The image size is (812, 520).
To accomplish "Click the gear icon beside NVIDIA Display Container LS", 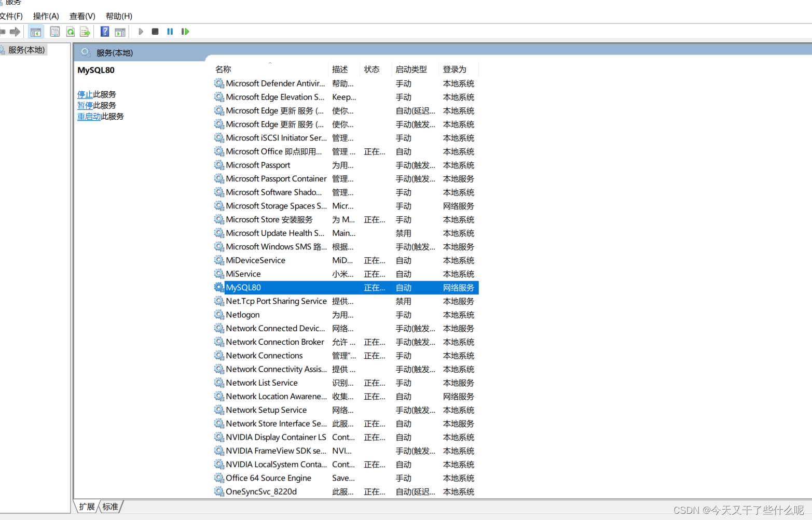I will pos(219,437).
